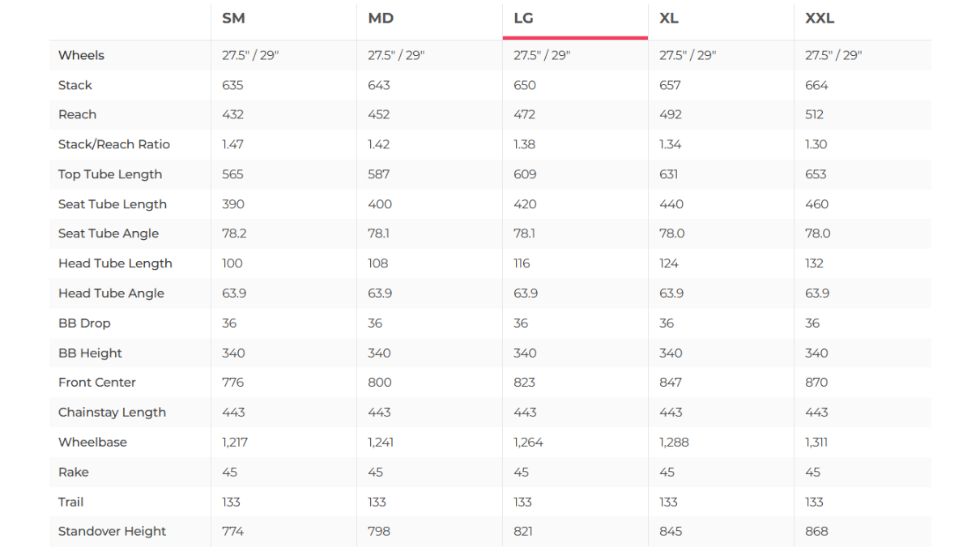The height and width of the screenshot is (552, 980).
Task: Click the 847 front center value
Action: pyautogui.click(x=671, y=382)
